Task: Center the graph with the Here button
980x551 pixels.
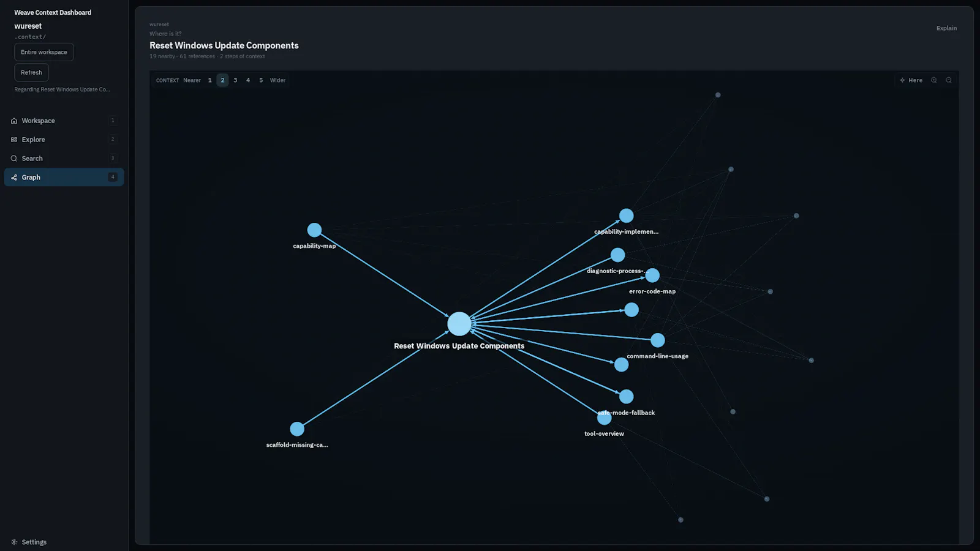Action: tap(911, 80)
